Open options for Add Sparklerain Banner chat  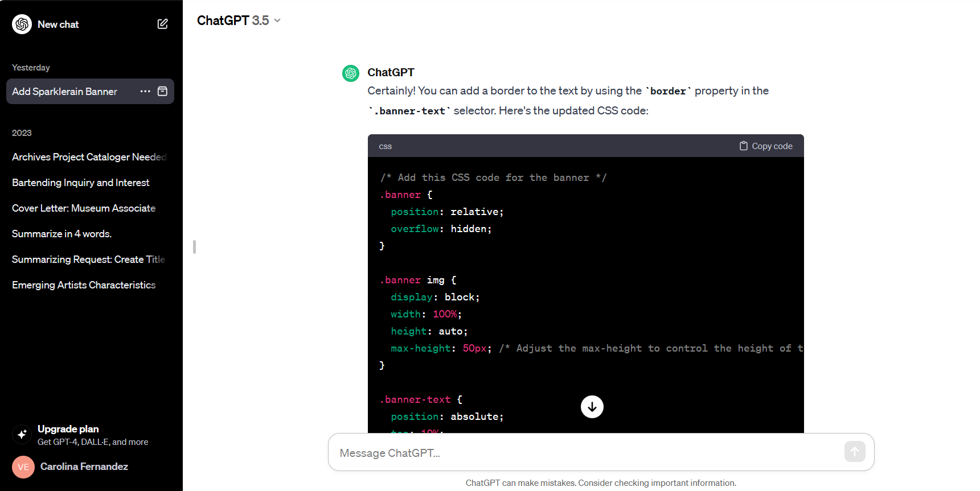pyautogui.click(x=145, y=91)
